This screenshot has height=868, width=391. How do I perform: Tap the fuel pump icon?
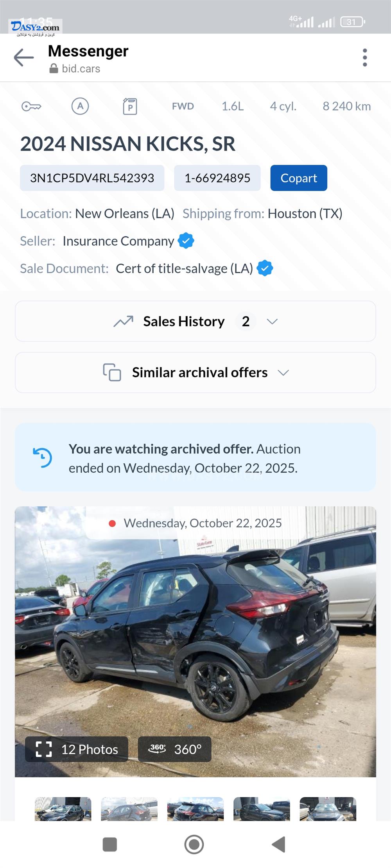130,106
